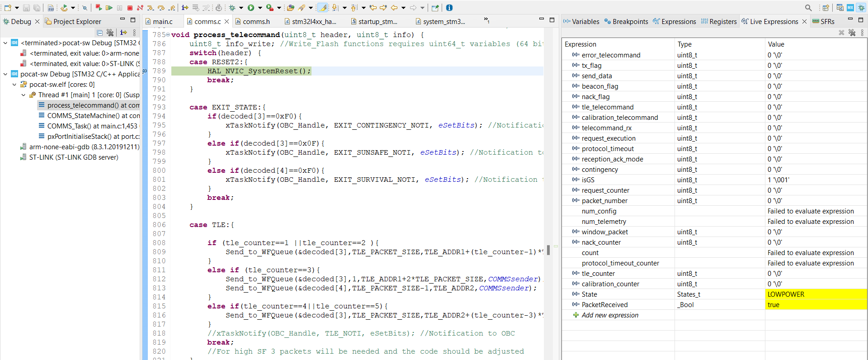Click the Step Over icon
The height and width of the screenshot is (360, 868).
pos(161,8)
